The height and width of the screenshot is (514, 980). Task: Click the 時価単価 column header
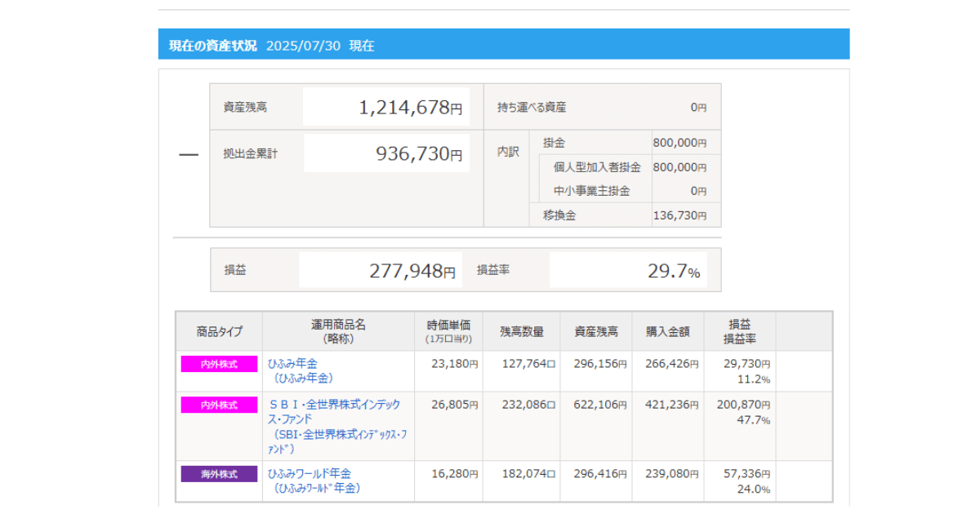point(448,330)
